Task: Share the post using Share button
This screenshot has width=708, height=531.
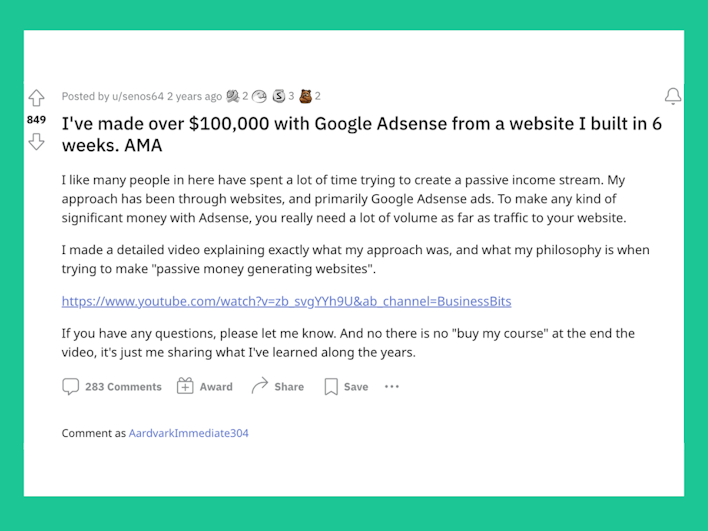Action: 278,387
